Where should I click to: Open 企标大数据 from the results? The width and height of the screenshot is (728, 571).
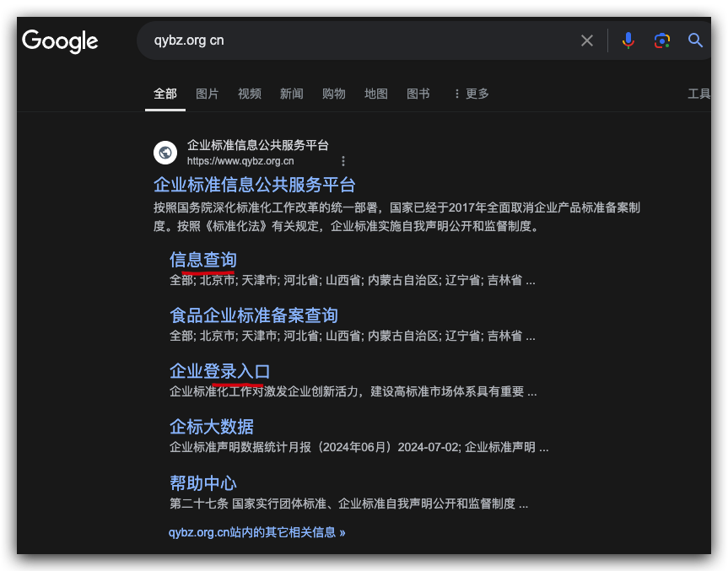tap(211, 427)
